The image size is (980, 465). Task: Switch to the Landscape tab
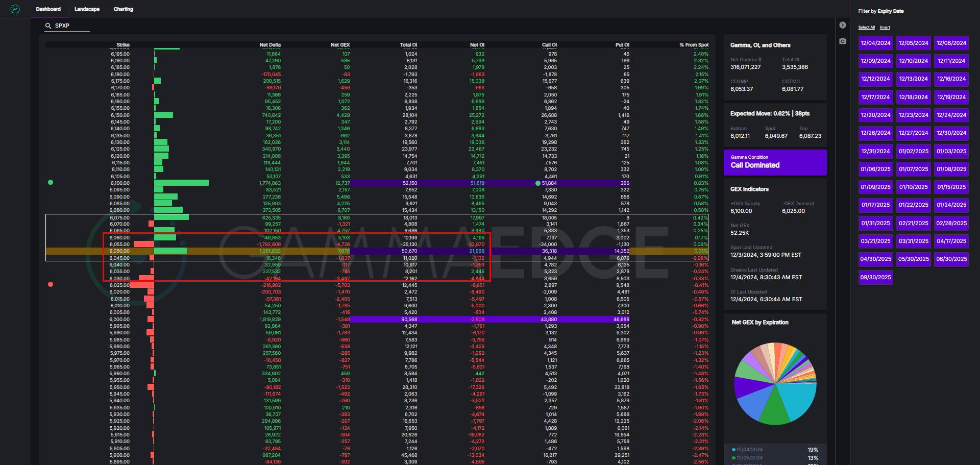point(87,9)
